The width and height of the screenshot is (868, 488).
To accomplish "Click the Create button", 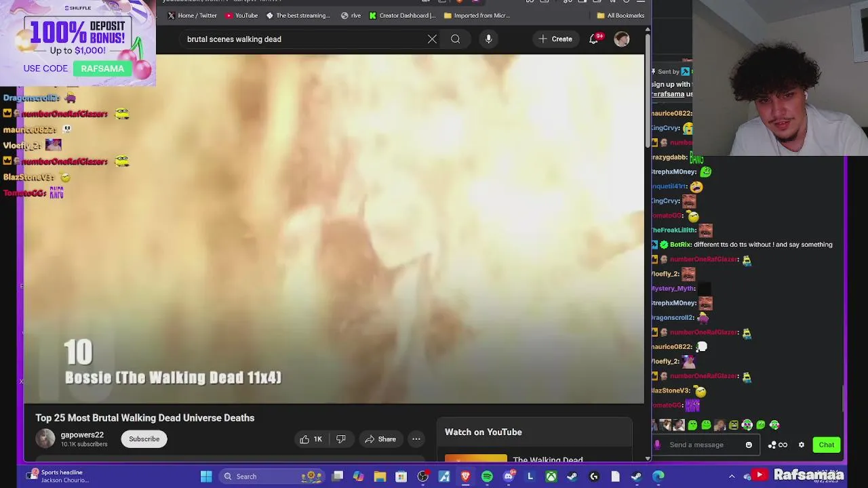I will pyautogui.click(x=555, y=39).
